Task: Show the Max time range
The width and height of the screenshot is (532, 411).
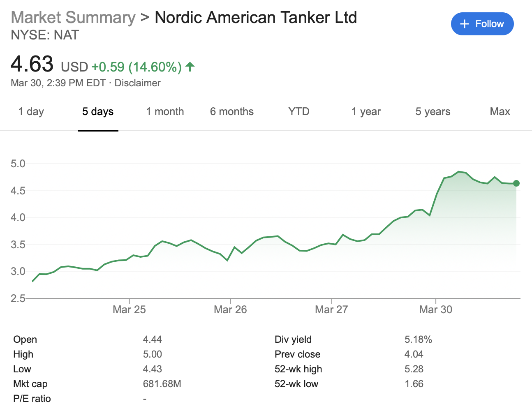Action: pos(500,112)
